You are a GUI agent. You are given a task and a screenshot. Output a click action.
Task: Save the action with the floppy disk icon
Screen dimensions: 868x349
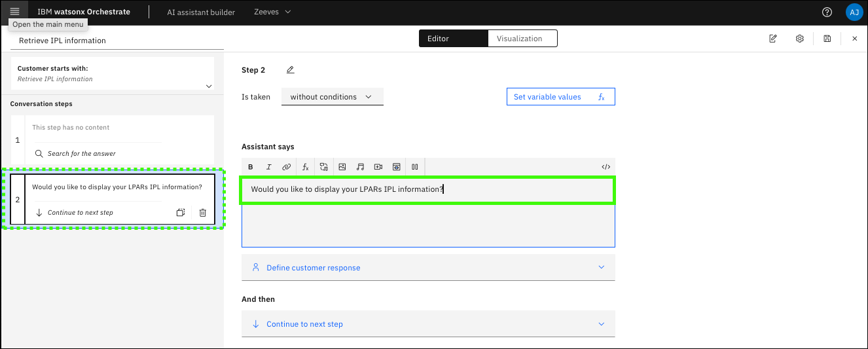click(x=827, y=39)
